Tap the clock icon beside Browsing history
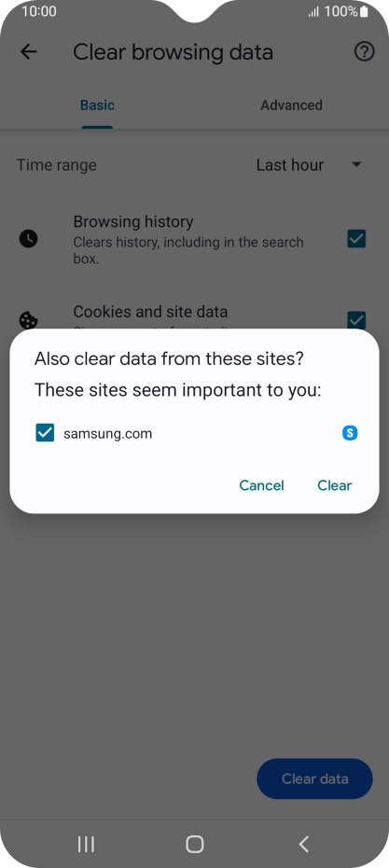This screenshot has height=868, width=389. [x=28, y=239]
